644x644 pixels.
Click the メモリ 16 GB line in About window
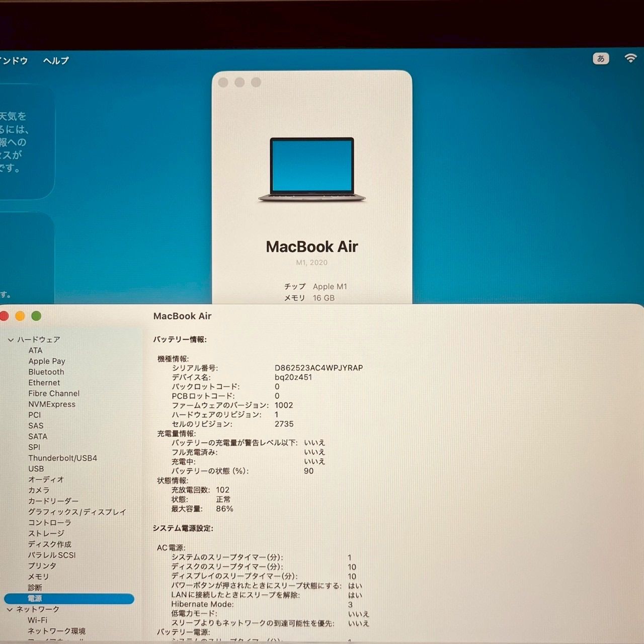309,298
